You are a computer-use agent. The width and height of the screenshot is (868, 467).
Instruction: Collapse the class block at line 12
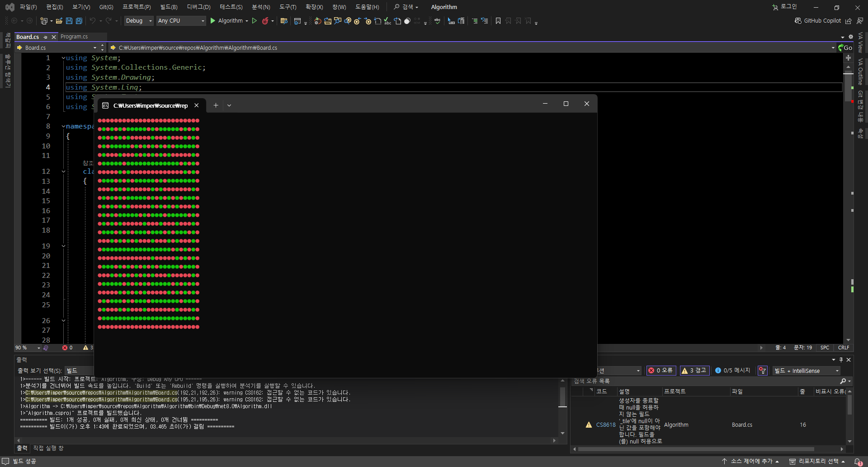pos(63,172)
